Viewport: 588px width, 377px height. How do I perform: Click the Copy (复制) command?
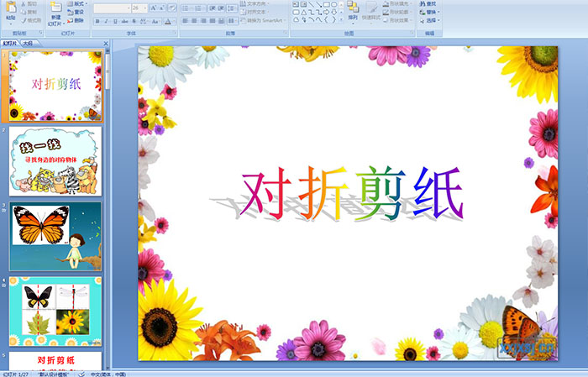[x=29, y=12]
